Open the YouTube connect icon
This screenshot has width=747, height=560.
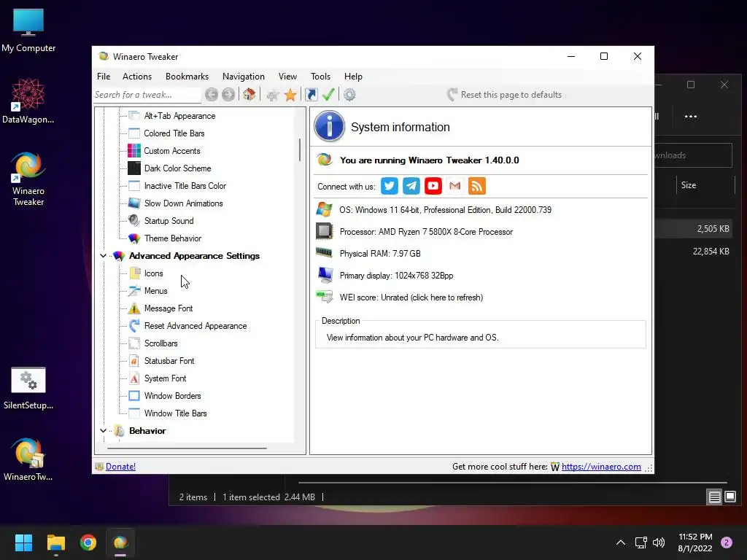pos(433,186)
